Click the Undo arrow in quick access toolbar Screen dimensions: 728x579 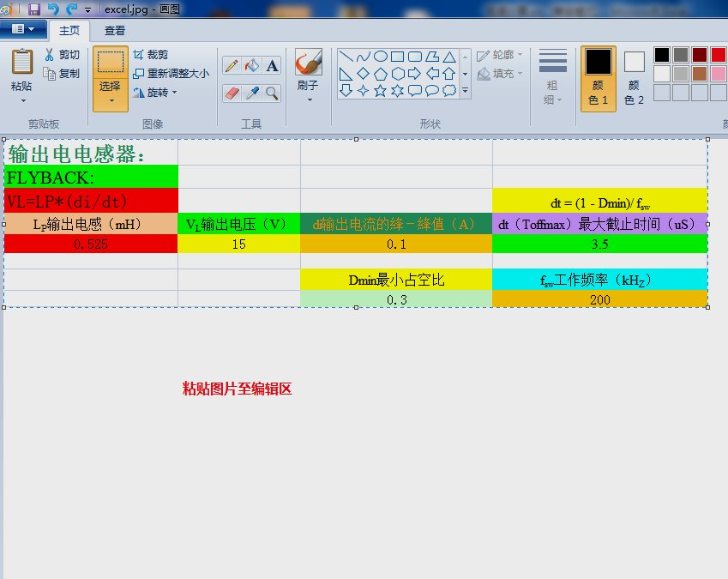(53, 9)
